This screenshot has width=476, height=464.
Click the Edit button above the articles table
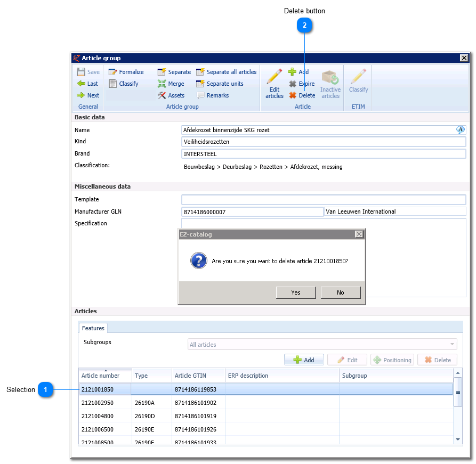(x=348, y=360)
